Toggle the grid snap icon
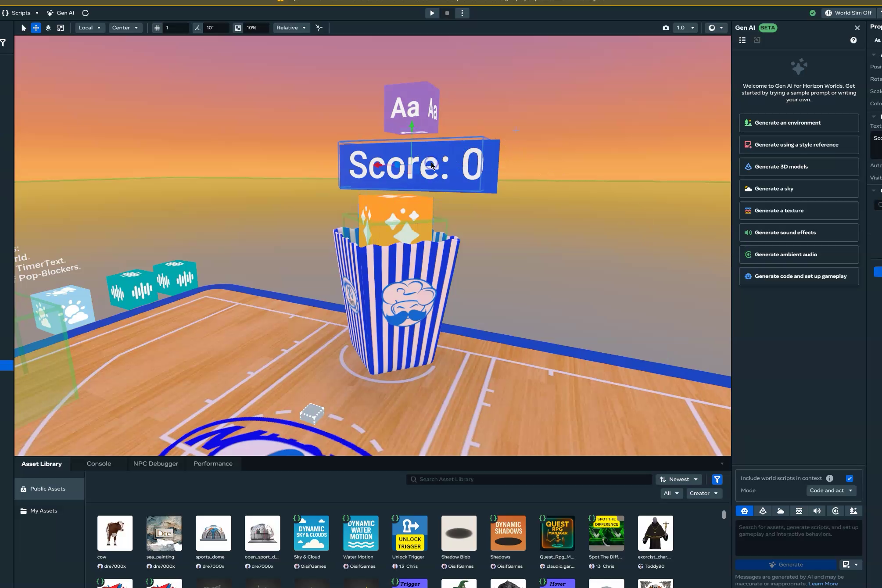Viewport: 882px width, 588px height. 157,28
